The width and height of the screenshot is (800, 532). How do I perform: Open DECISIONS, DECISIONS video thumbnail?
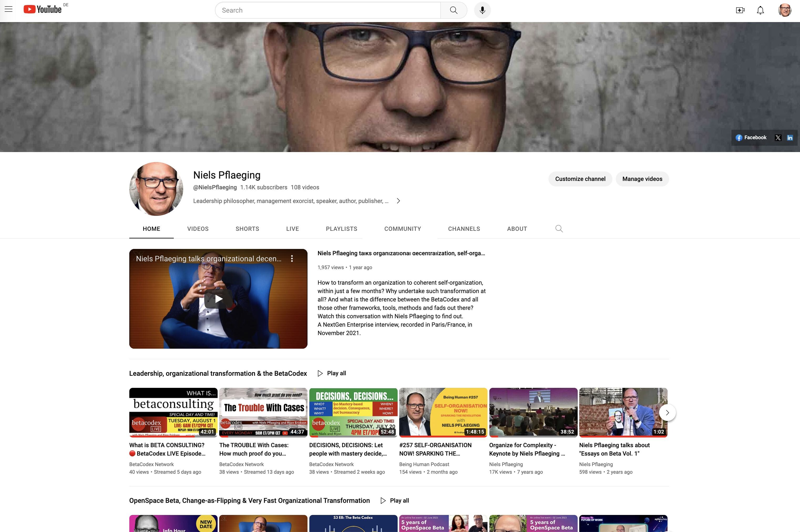[353, 413]
